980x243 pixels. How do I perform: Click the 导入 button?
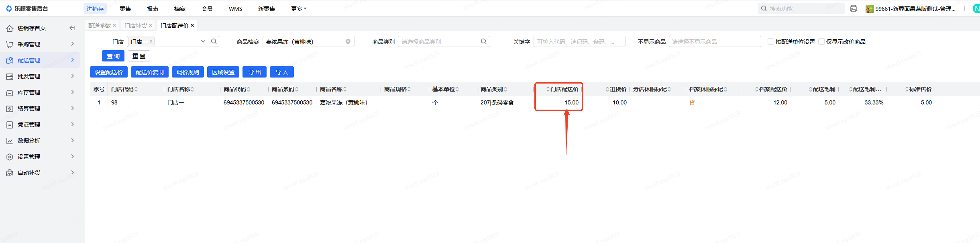click(x=282, y=72)
